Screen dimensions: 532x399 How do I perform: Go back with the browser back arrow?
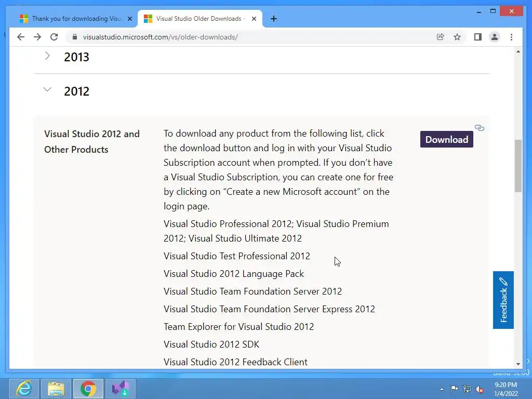tap(21, 37)
